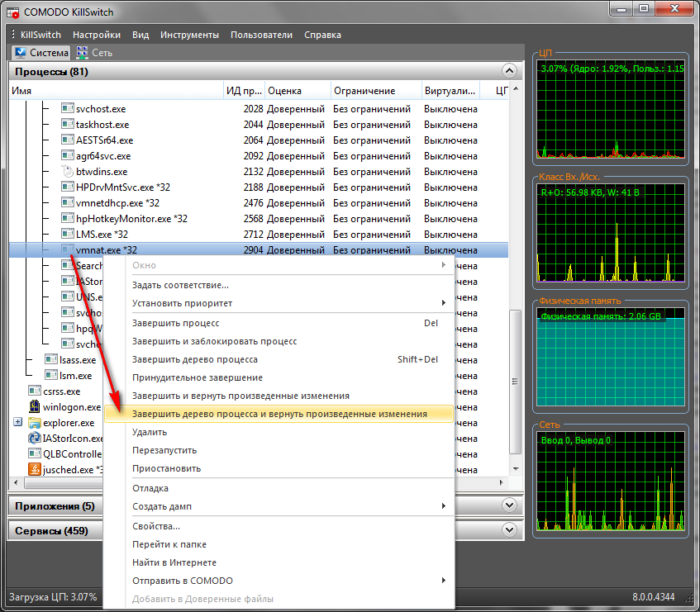Viewport: 700px width, 612px height.
Task: Click the process list scroll-down arrow
Action: coord(516,469)
